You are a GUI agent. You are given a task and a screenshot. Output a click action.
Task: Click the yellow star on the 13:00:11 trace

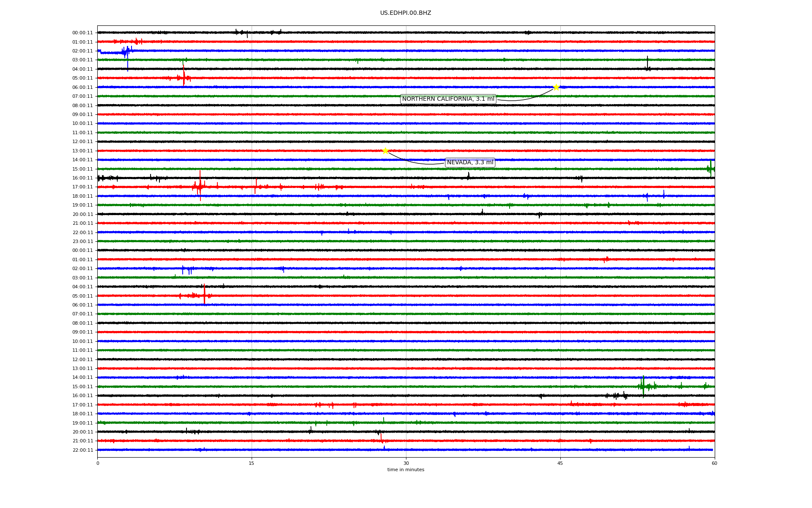point(385,151)
